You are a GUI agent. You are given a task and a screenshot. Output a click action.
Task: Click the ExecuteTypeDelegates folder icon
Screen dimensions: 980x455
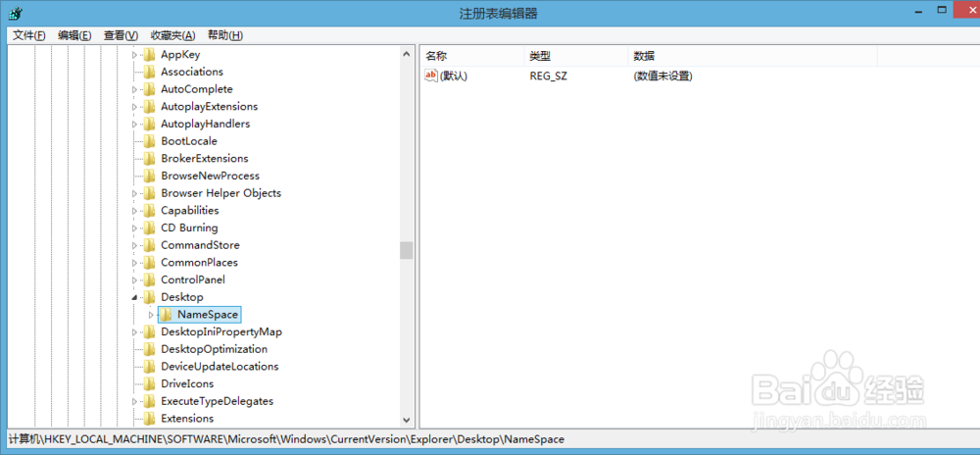(149, 401)
